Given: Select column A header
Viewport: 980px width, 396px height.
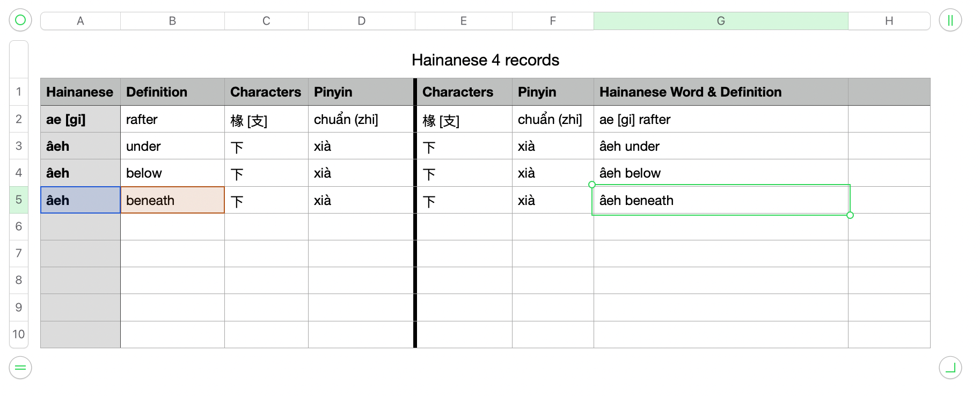Looking at the screenshot, I should [x=81, y=21].
